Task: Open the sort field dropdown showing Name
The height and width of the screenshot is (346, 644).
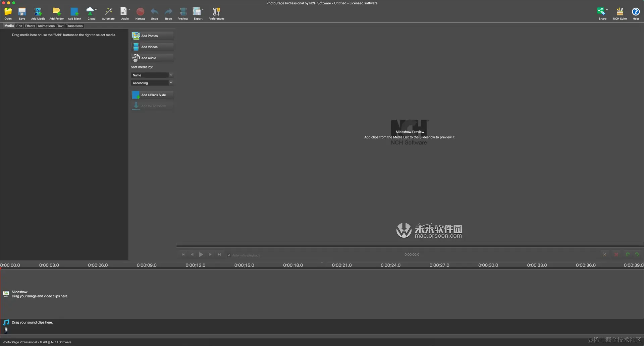Action: (x=152, y=75)
